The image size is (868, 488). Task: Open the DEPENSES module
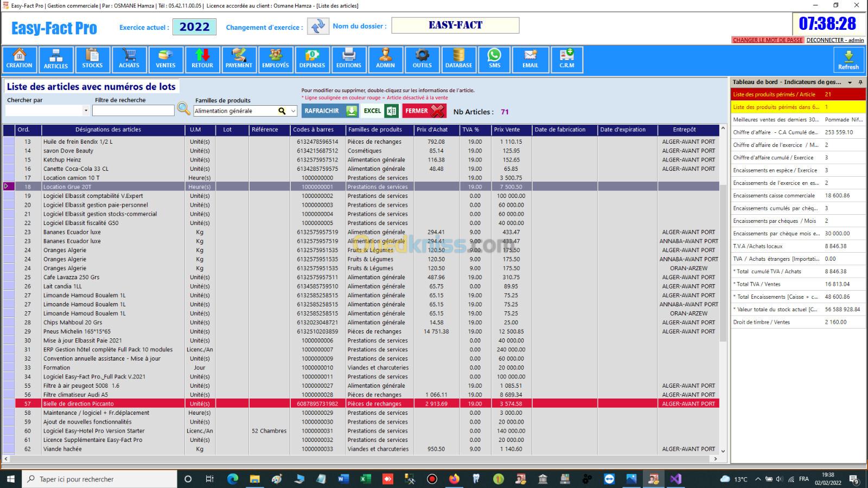point(312,59)
